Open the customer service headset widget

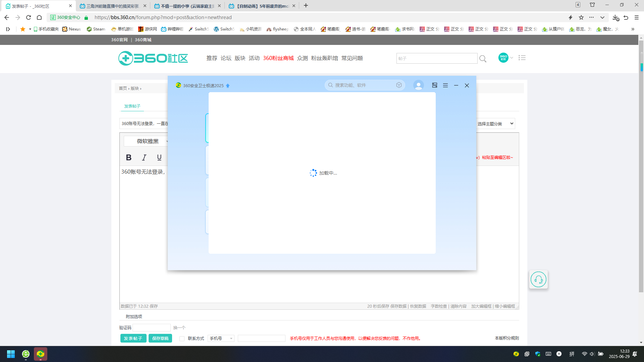[538, 279]
